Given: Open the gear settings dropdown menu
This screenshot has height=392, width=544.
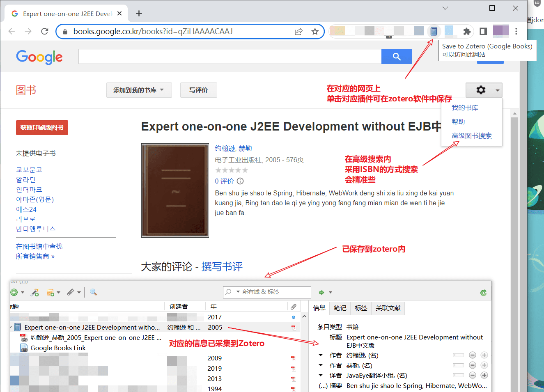Looking at the screenshot, I should pyautogui.click(x=484, y=90).
